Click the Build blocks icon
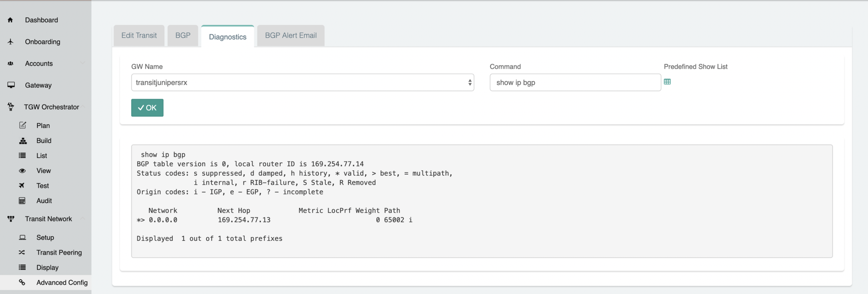Viewport: 868px width, 294px height. click(x=23, y=140)
